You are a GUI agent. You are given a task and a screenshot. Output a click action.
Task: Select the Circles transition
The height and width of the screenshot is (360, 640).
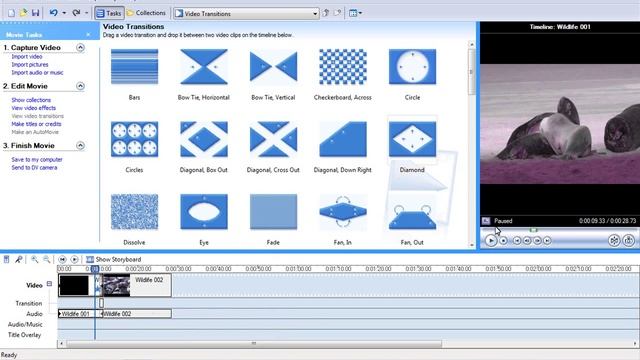point(134,139)
